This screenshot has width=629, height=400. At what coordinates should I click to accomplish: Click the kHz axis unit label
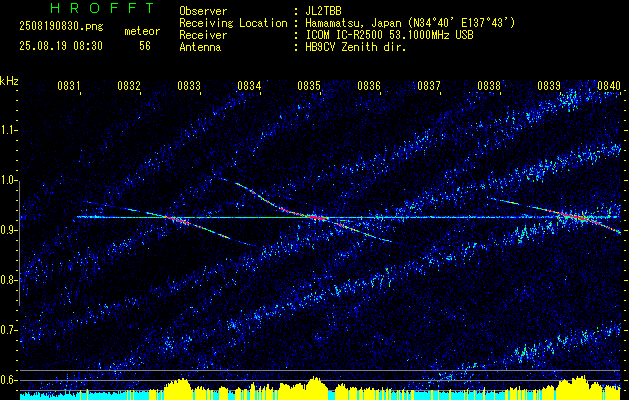9,81
